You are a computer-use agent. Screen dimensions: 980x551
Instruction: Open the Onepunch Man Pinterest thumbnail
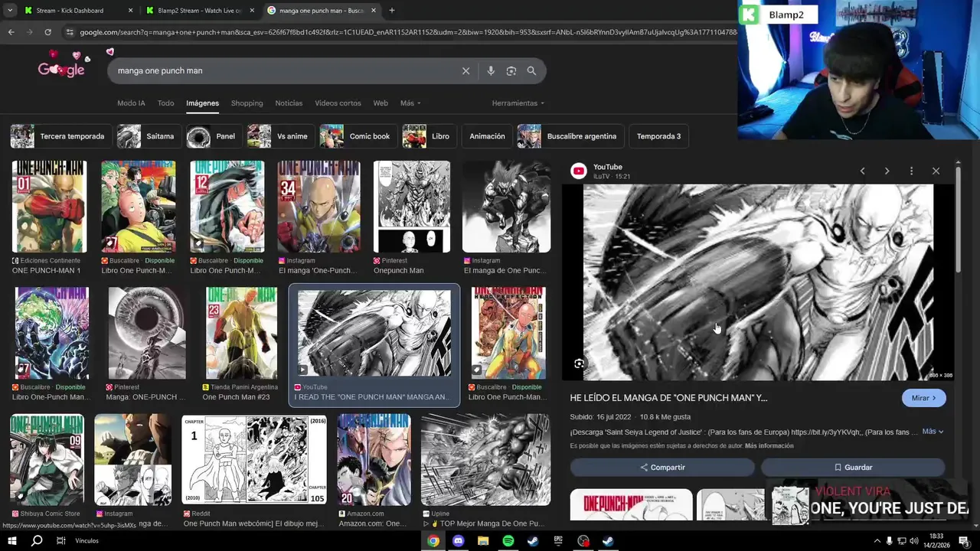412,207
